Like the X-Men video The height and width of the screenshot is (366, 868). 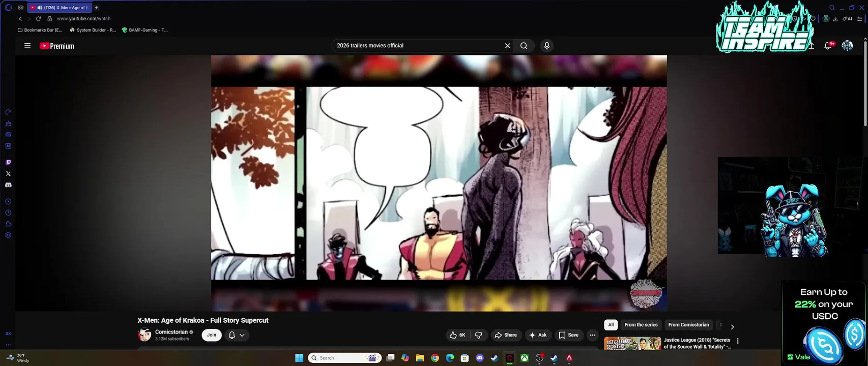click(x=457, y=335)
